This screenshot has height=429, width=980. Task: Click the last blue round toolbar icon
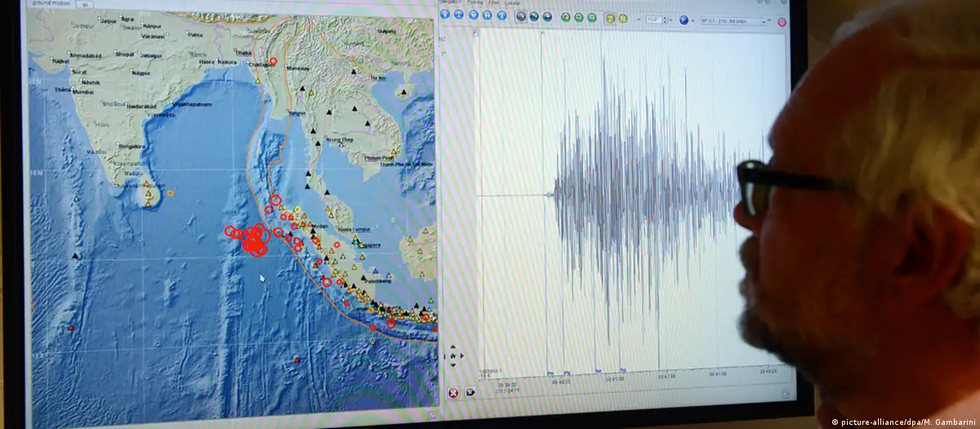tap(501, 16)
